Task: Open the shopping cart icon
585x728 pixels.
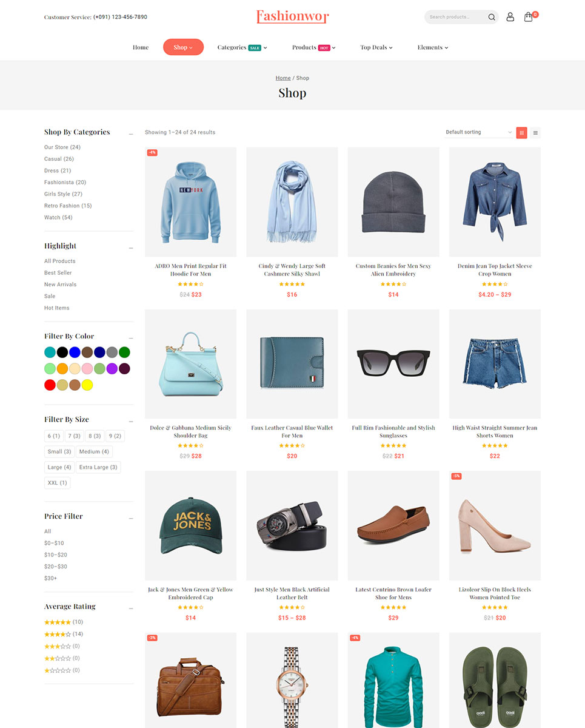Action: (x=529, y=17)
